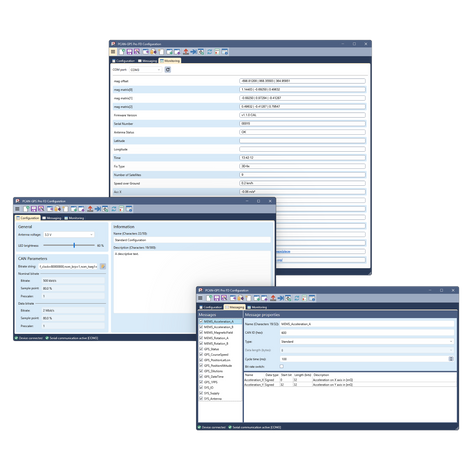Image resolution: width=469 pixels, height=469 pixels.
Task: Uncheck the GPS_CourseSpeed message checkbox
Action: pyautogui.click(x=201, y=355)
